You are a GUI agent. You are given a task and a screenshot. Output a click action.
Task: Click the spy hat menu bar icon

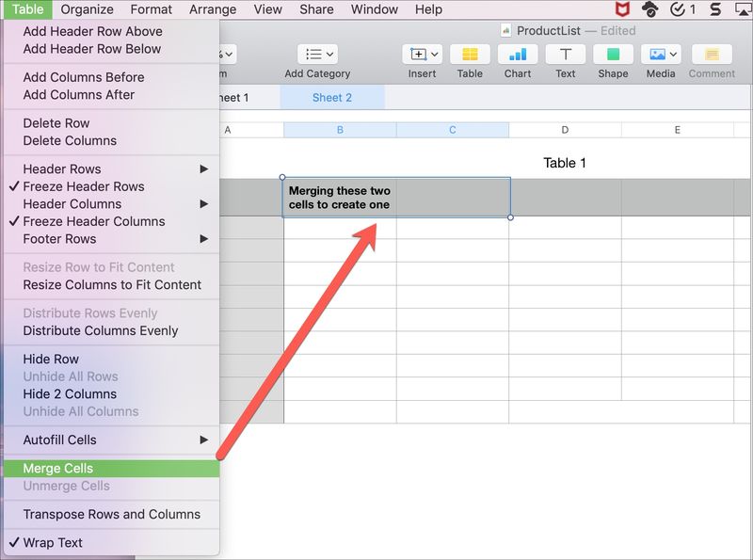pos(649,9)
